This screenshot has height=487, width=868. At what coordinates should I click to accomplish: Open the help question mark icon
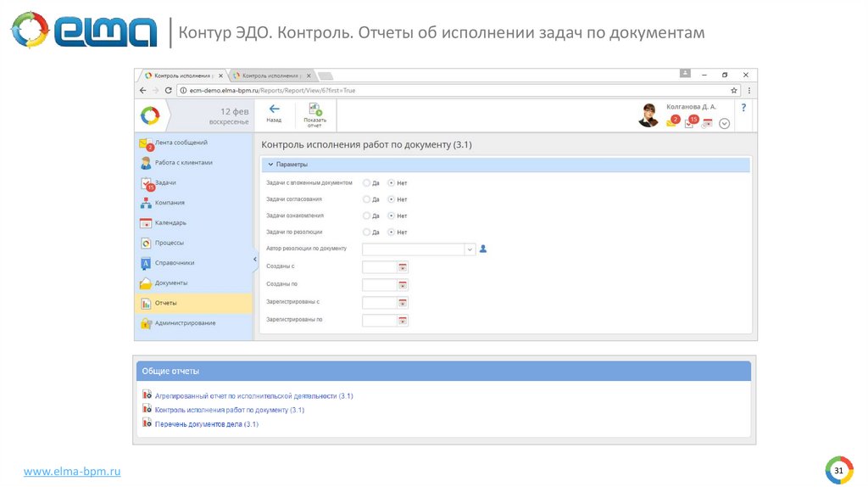click(743, 108)
